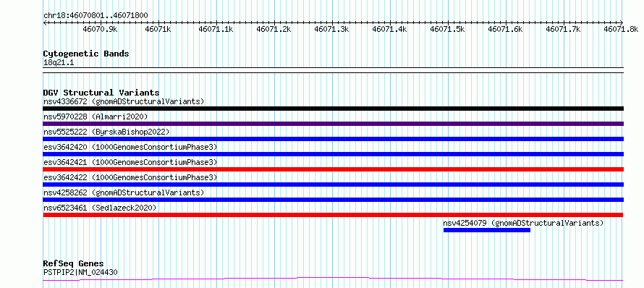644x288 pixels.
Task: Click the 46070.9k ruler tick label
Action: [x=100, y=29]
